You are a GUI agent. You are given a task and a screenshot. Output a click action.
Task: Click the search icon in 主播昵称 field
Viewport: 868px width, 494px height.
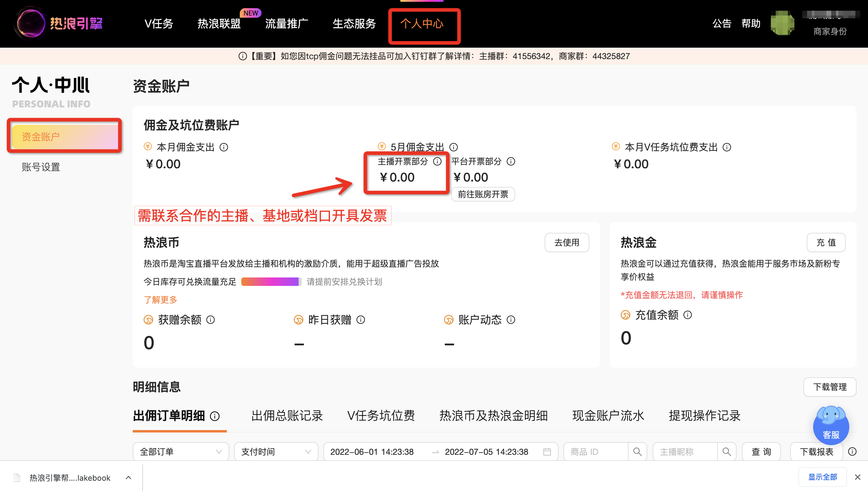click(727, 451)
